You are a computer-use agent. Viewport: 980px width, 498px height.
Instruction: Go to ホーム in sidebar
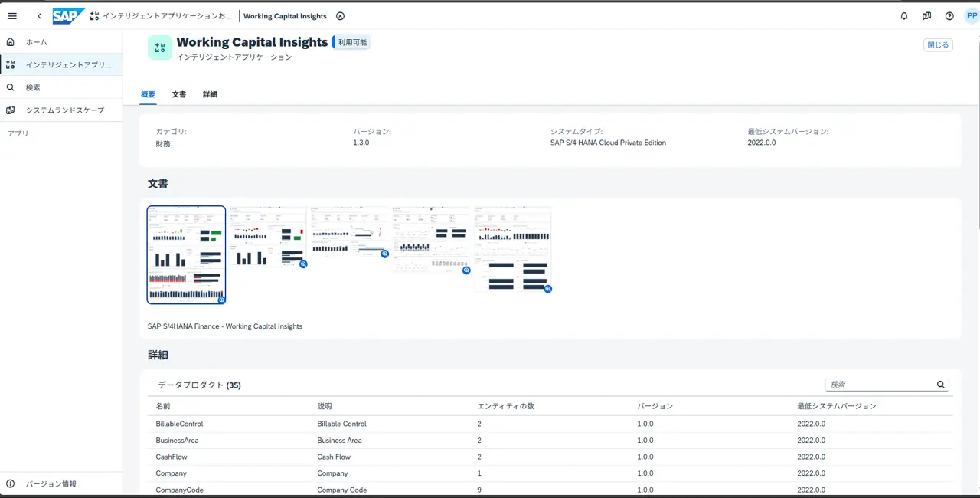pos(37,42)
